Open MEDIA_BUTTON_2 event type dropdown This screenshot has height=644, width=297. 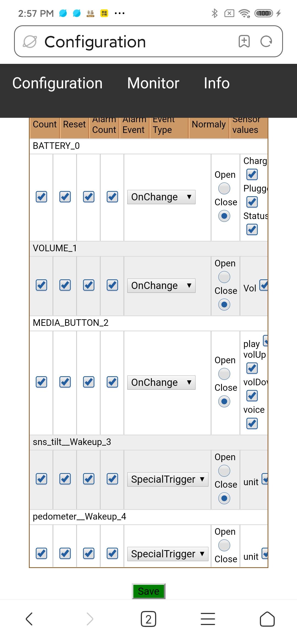coord(161,383)
